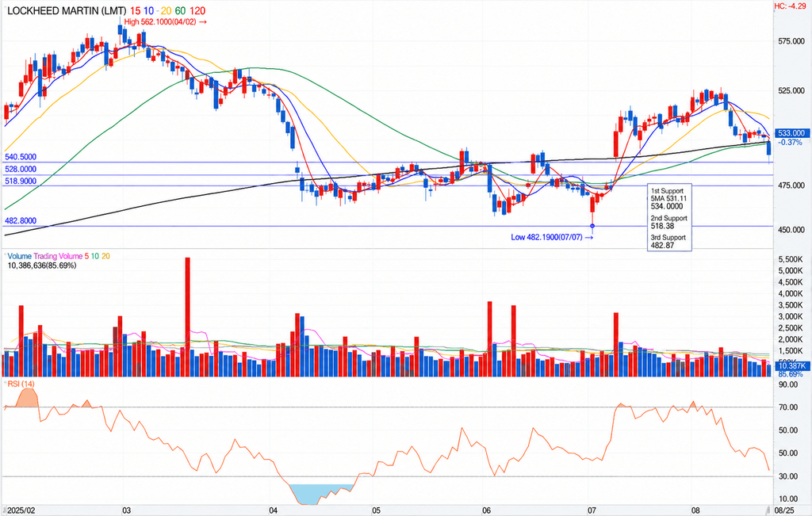
Task: Click the RSI (14) indicator label
Action: (21, 384)
